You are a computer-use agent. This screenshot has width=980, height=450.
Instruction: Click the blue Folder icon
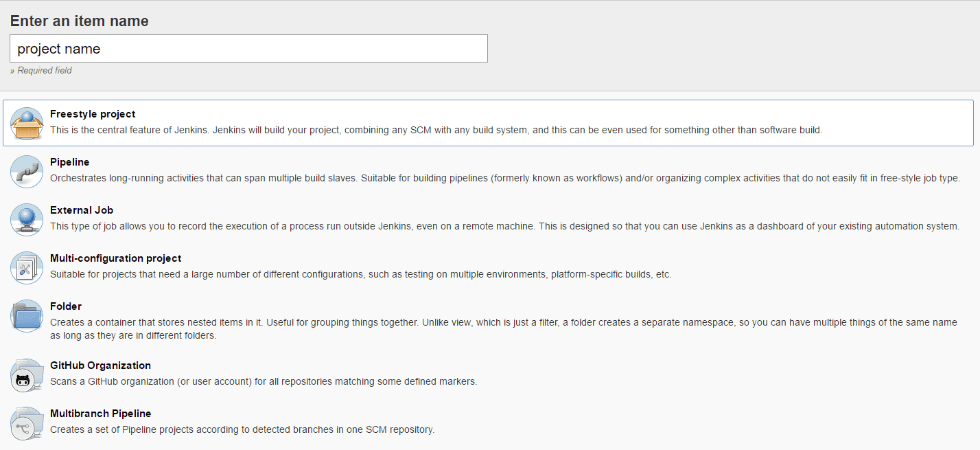(x=27, y=315)
